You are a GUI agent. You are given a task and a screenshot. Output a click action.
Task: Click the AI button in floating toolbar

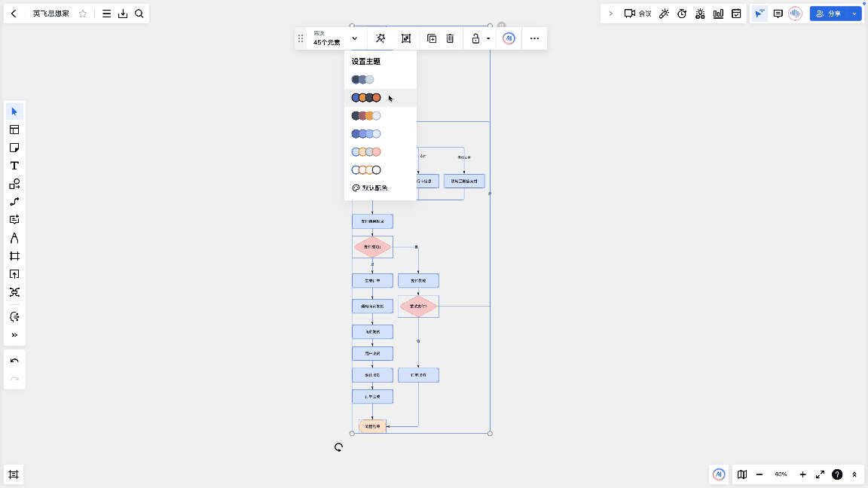pos(509,38)
